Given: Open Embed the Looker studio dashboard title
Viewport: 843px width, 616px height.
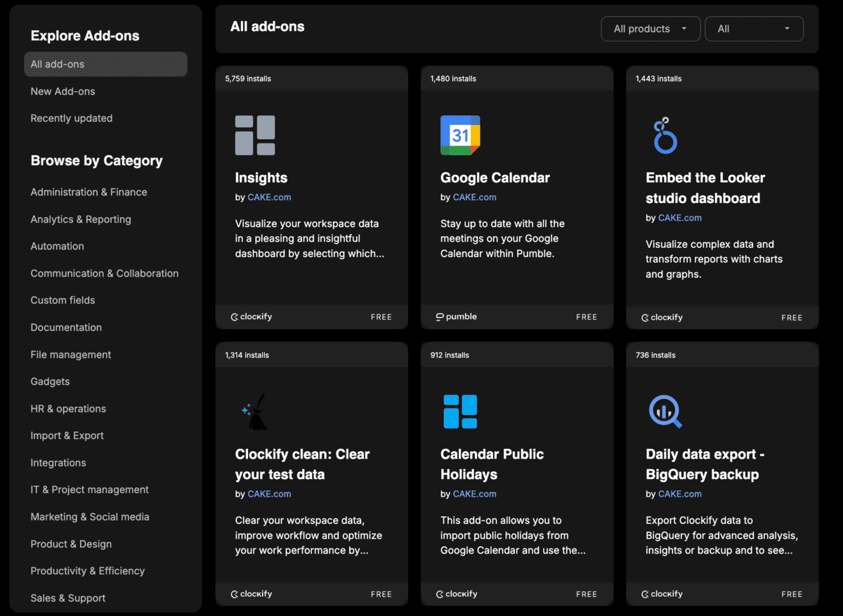Looking at the screenshot, I should pyautogui.click(x=705, y=188).
